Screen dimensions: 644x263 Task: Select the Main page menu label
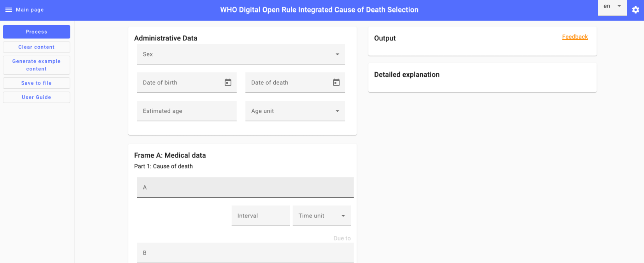tap(30, 10)
